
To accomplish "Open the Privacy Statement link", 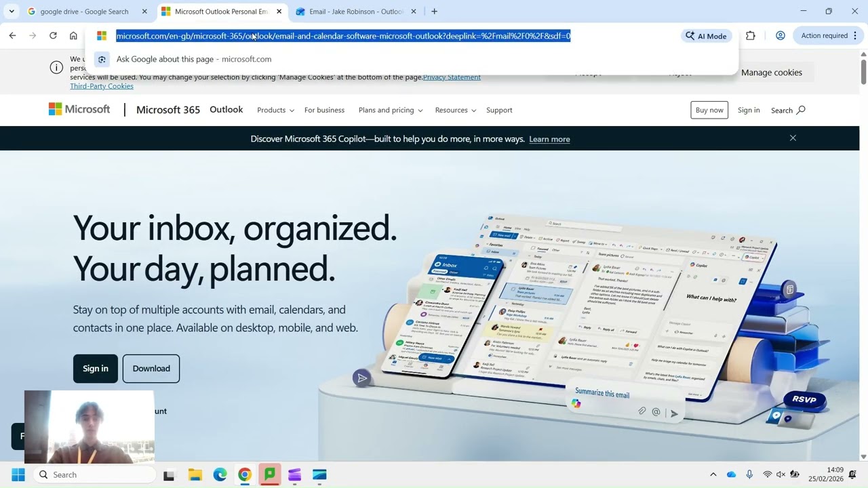I will tap(452, 77).
